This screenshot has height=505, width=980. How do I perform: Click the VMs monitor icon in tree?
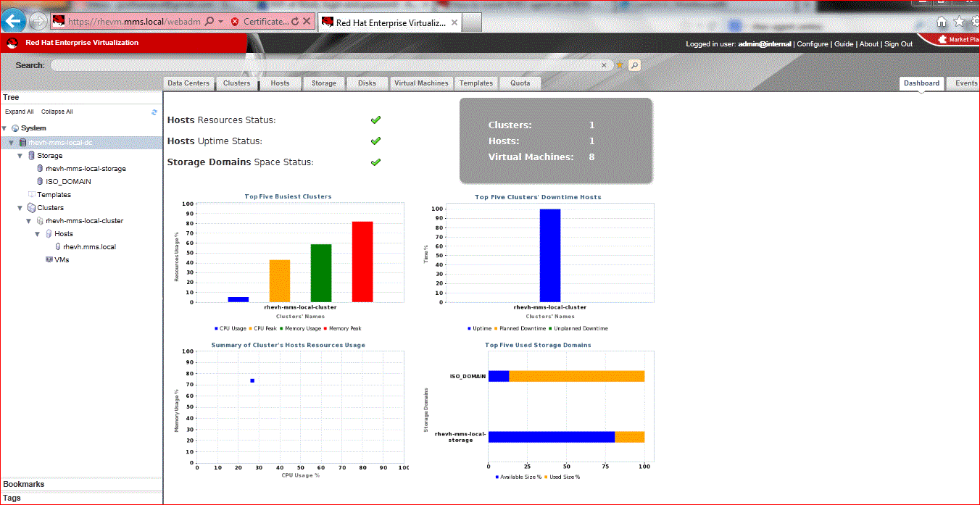[x=49, y=260]
